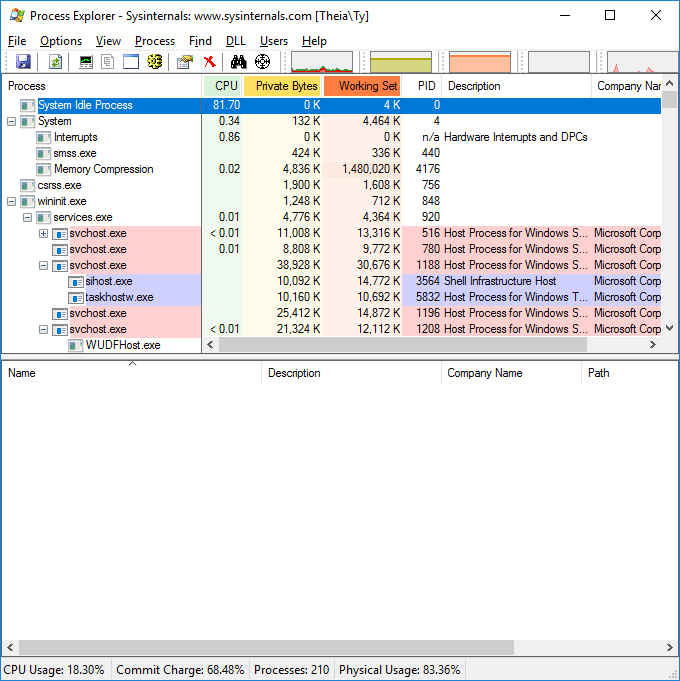Click lower pane horizontal scroll-right arrow
The image size is (680, 681).
[670, 648]
